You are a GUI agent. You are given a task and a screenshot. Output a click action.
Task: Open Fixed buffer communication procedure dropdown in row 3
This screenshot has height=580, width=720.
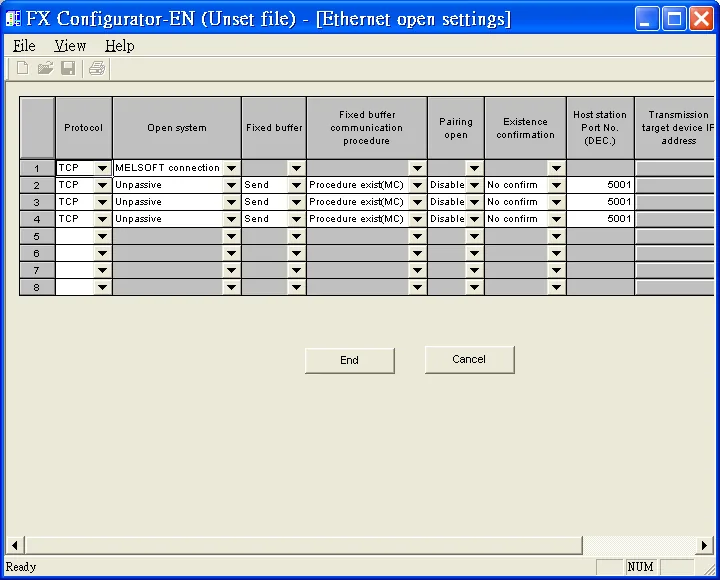click(x=417, y=202)
